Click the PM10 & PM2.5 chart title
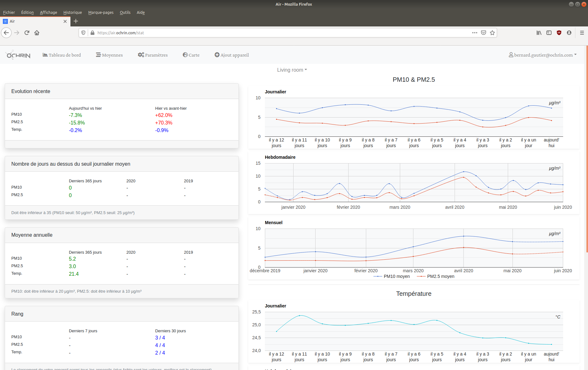This screenshot has width=588, height=370. [x=414, y=80]
